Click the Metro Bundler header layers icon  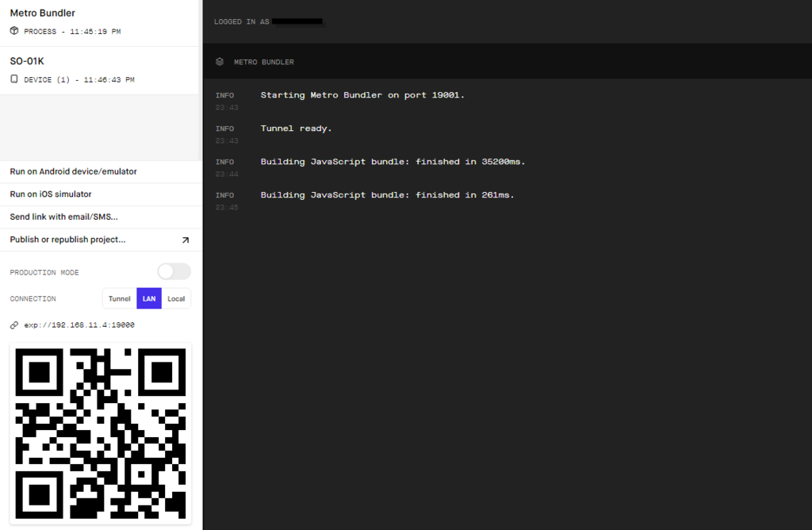tap(220, 62)
